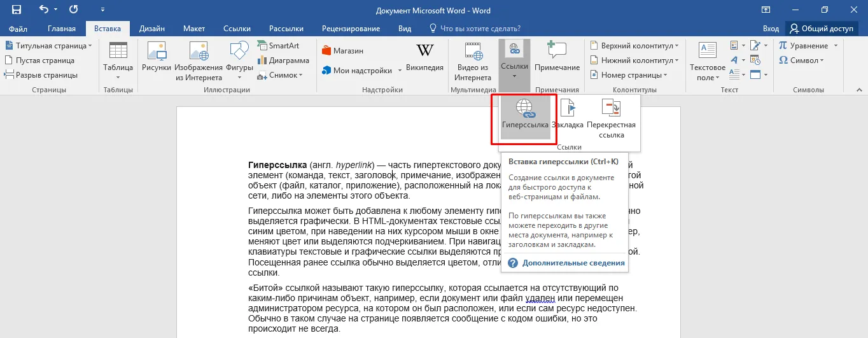
Task: Open the Символ symbol dropdown
Action: 801,60
